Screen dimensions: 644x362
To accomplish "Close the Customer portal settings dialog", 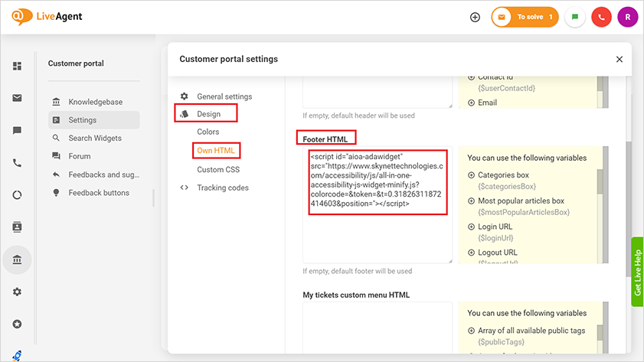I will pos(619,59).
